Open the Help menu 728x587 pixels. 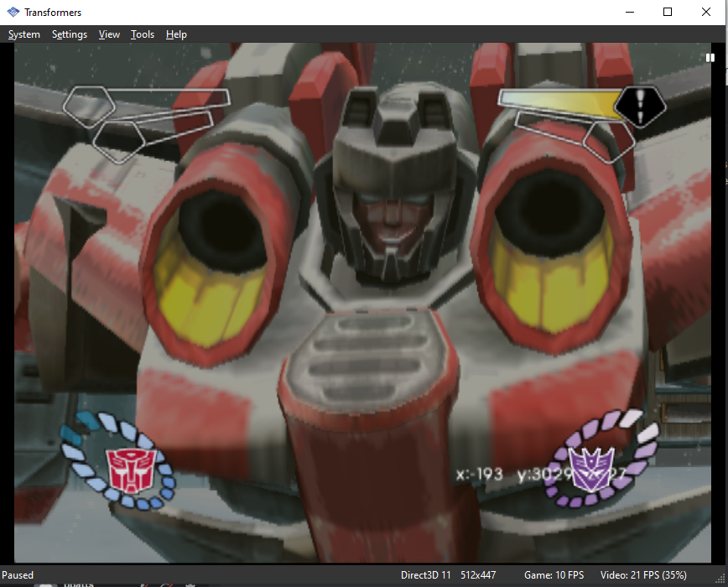176,34
